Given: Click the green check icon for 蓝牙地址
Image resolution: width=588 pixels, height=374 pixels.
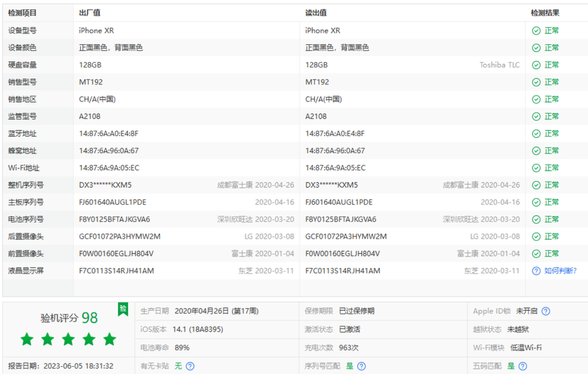Looking at the screenshot, I should [x=536, y=133].
